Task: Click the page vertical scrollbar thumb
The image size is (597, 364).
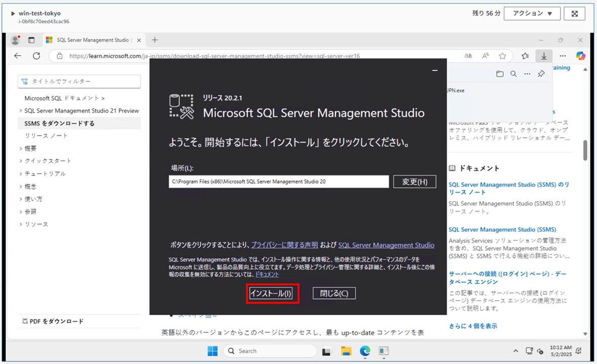Action: (585, 150)
